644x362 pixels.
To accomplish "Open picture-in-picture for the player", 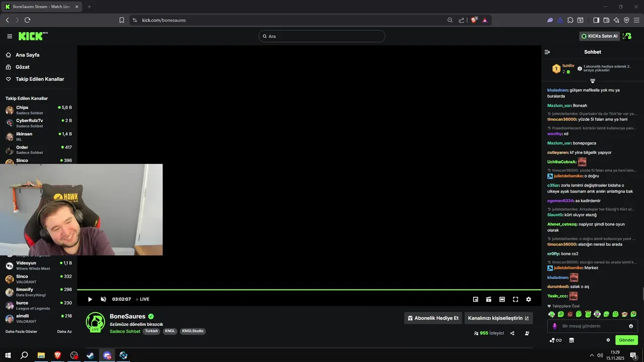I will pyautogui.click(x=475, y=299).
